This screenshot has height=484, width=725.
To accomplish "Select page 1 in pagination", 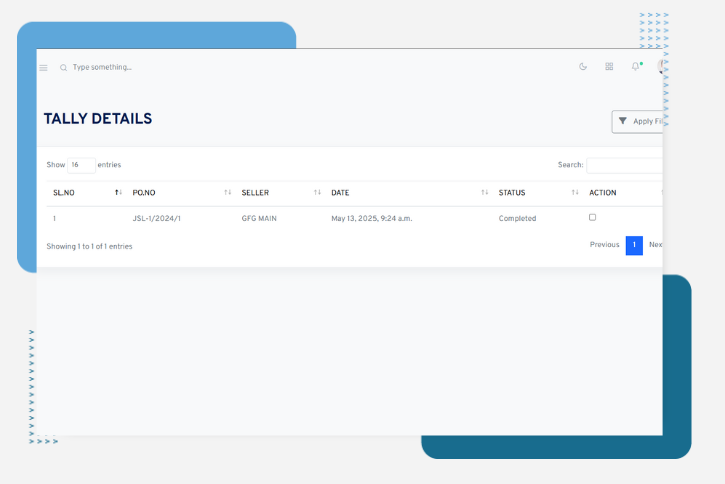I will 634,245.
